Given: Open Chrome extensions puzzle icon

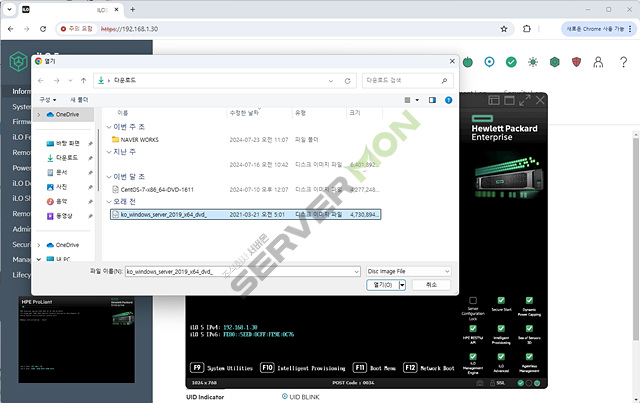Looking at the screenshot, I should click(x=527, y=29).
